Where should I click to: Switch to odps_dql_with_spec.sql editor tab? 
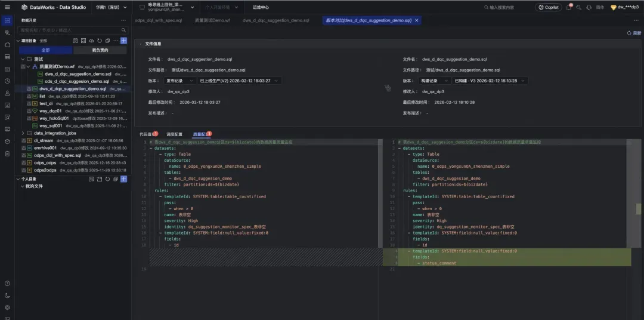pos(158,20)
